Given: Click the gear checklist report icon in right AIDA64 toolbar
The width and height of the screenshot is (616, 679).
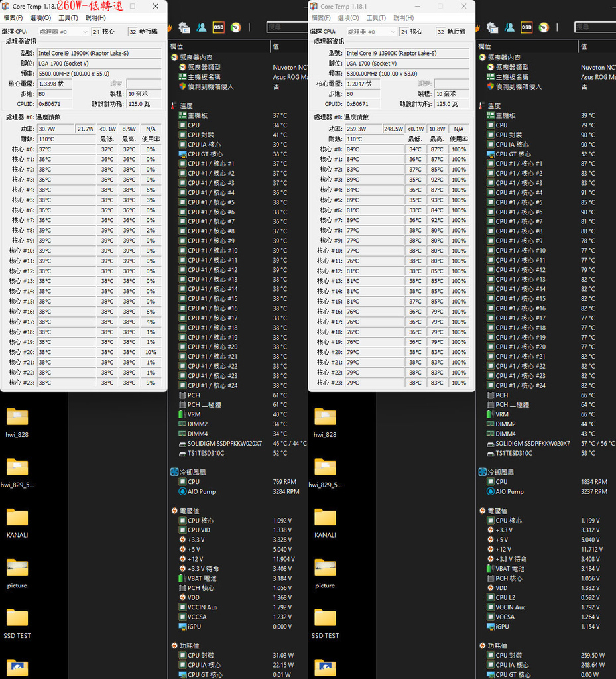Looking at the screenshot, I should click(492, 27).
